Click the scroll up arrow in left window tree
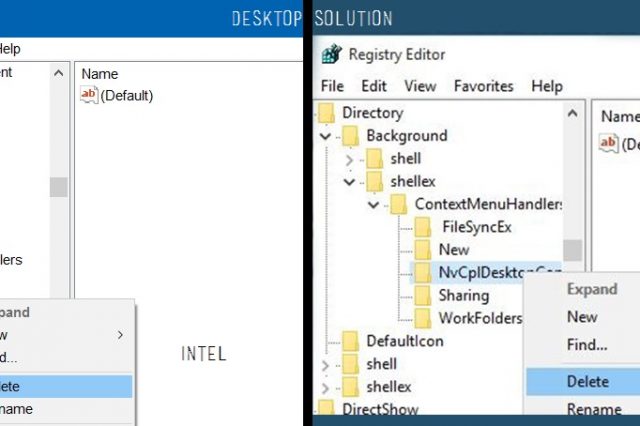 click(59, 73)
